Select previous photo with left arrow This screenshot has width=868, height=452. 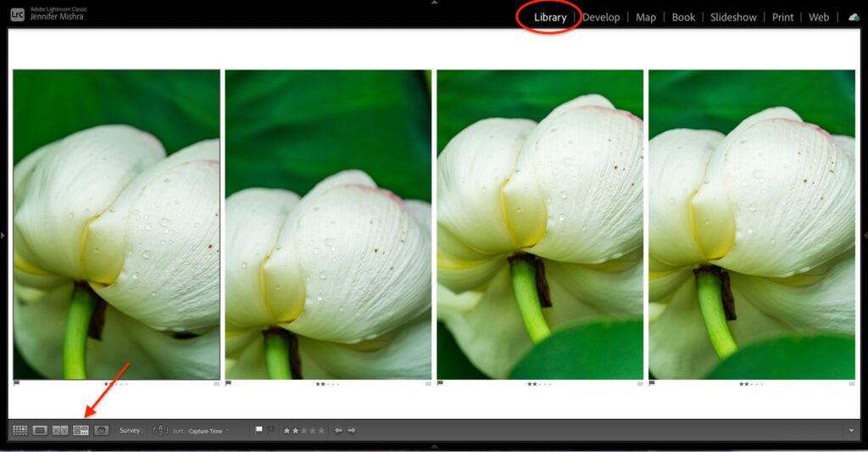(338, 431)
